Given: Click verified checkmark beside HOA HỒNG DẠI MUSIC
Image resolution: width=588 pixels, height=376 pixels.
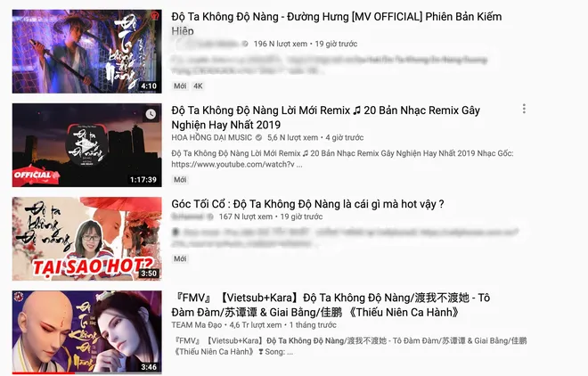Looking at the screenshot, I should [x=258, y=137].
